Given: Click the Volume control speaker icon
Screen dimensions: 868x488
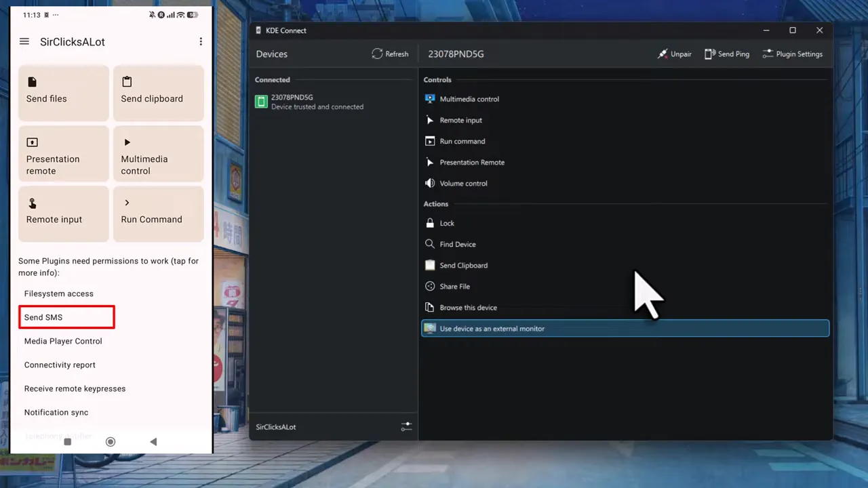Looking at the screenshot, I should point(430,183).
